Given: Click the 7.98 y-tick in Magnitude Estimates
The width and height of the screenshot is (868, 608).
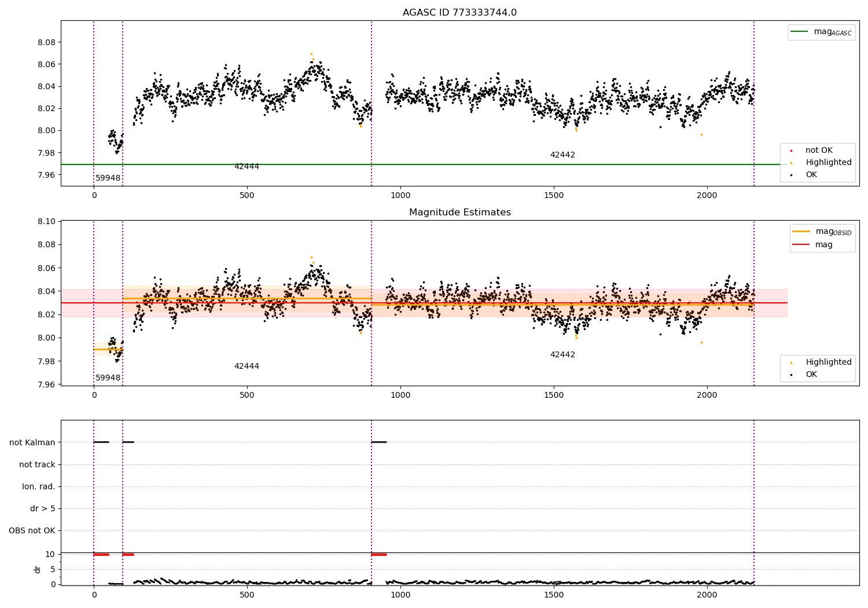Looking at the screenshot, I should pyautogui.click(x=46, y=362).
